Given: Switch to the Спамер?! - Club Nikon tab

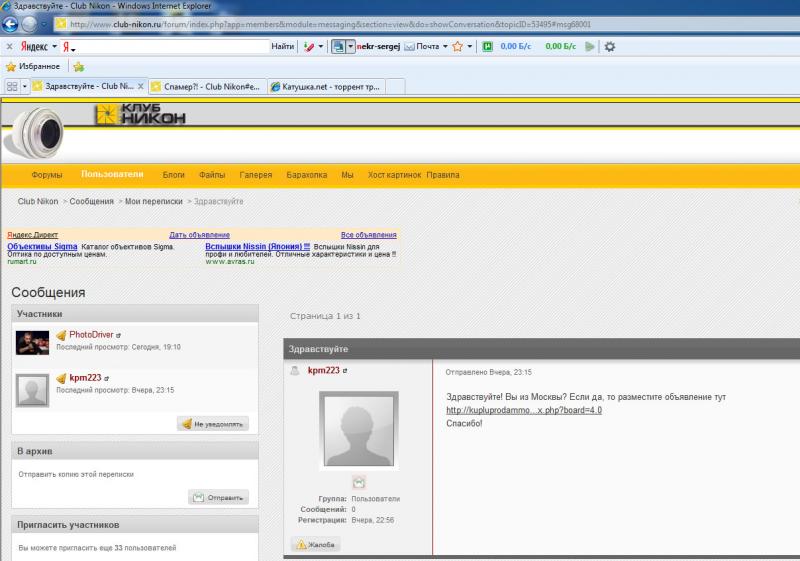Looking at the screenshot, I should (207, 87).
